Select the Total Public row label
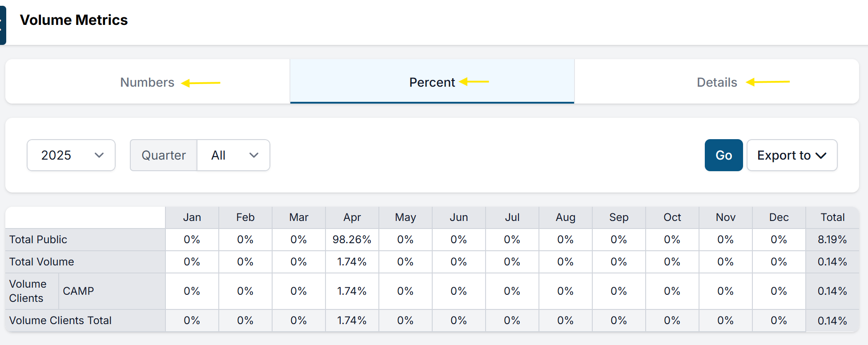868x345 pixels. click(38, 240)
